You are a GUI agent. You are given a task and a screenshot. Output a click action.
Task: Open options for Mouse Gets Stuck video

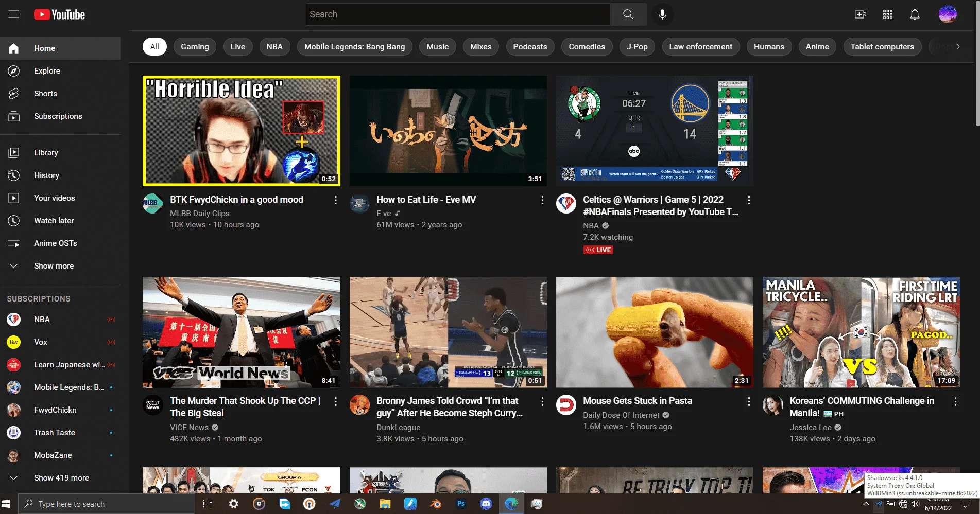tap(749, 401)
